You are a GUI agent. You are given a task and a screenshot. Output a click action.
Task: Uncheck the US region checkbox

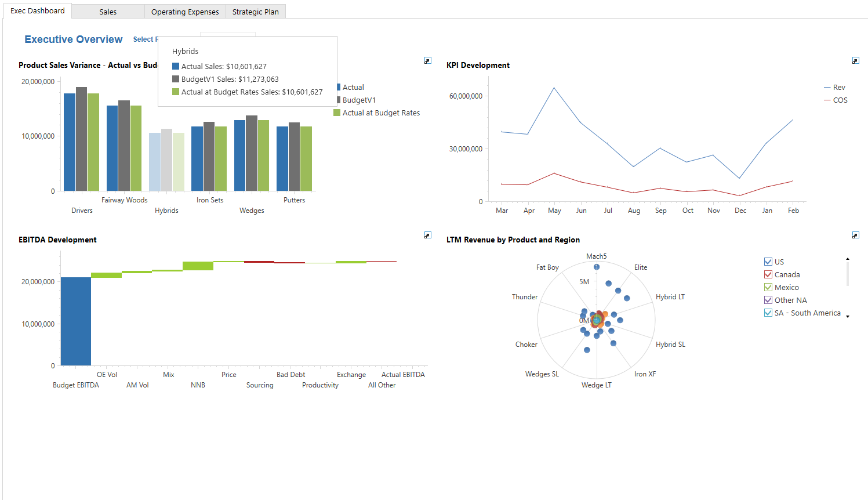point(768,262)
